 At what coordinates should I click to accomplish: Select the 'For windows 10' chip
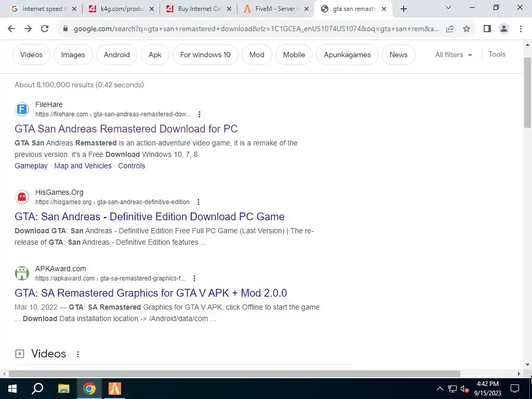tap(205, 55)
